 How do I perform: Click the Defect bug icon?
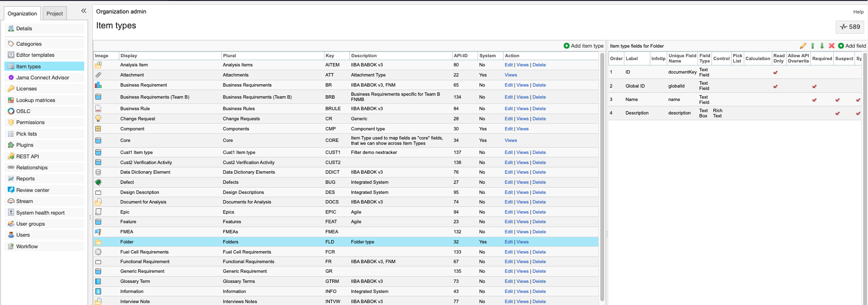[x=98, y=182]
